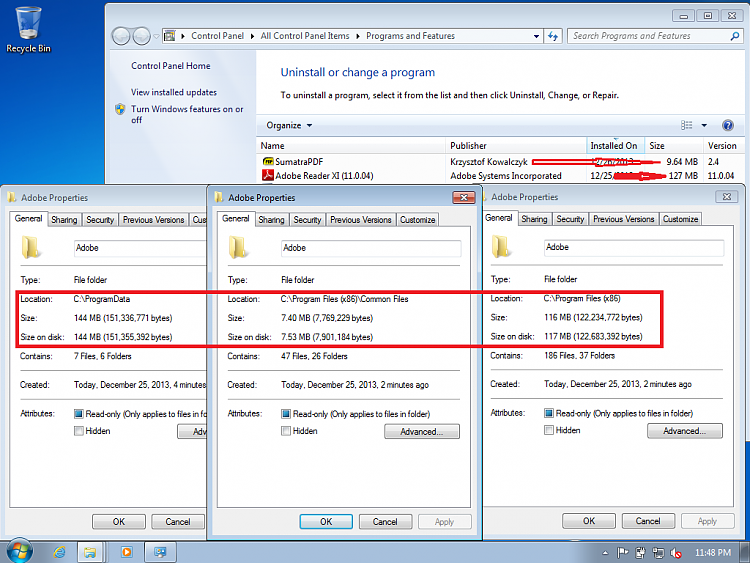Click the network icon in system tray
This screenshot has height=563, width=750.
658,553
